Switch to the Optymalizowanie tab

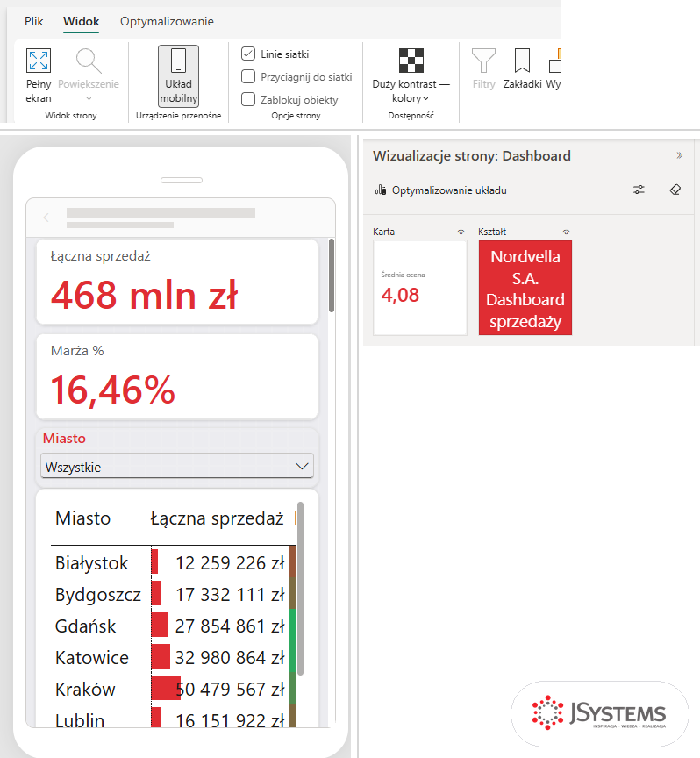[x=167, y=21]
